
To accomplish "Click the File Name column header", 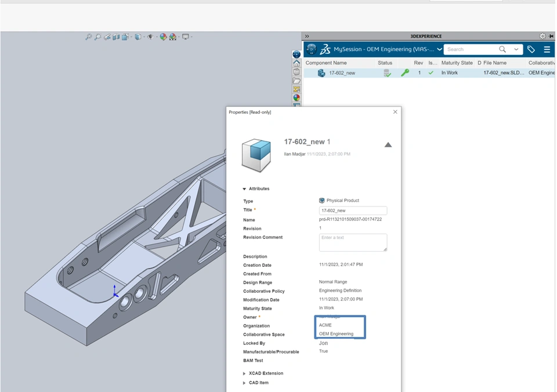I will click(495, 63).
